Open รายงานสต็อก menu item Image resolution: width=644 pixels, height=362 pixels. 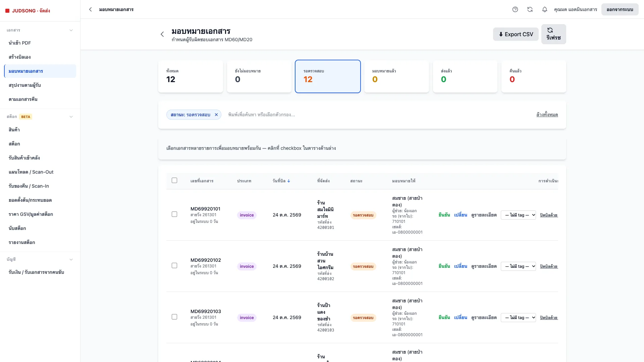coord(40,242)
